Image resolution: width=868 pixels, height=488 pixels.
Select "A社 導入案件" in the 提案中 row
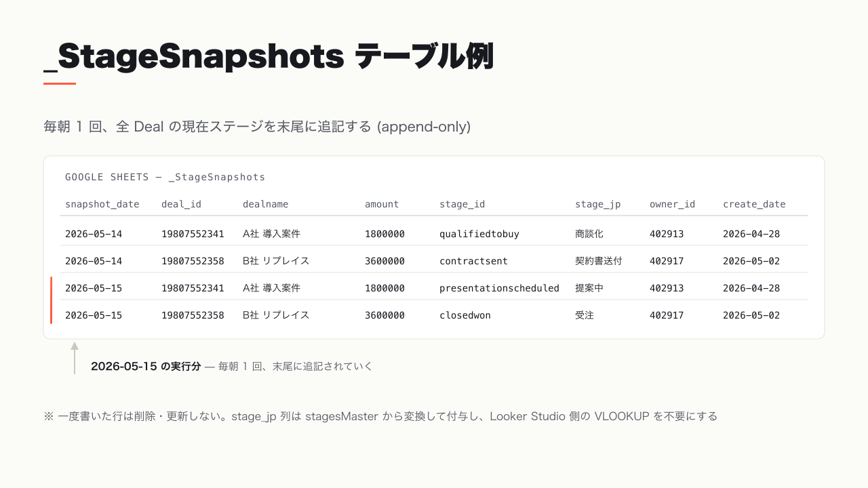(271, 288)
